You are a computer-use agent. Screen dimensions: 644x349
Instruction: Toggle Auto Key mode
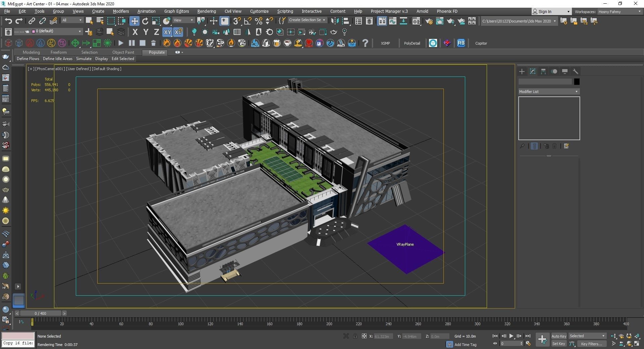tap(558, 336)
